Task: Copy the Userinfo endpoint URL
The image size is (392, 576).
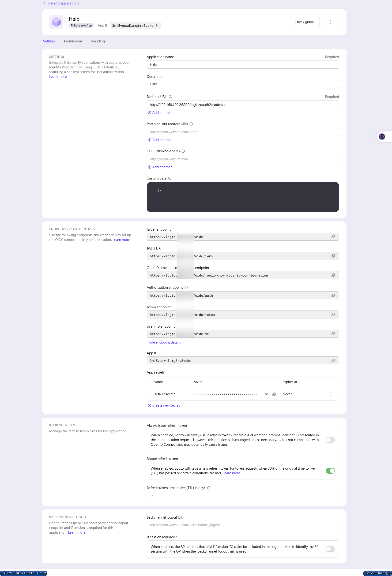Action: pyautogui.click(x=333, y=334)
